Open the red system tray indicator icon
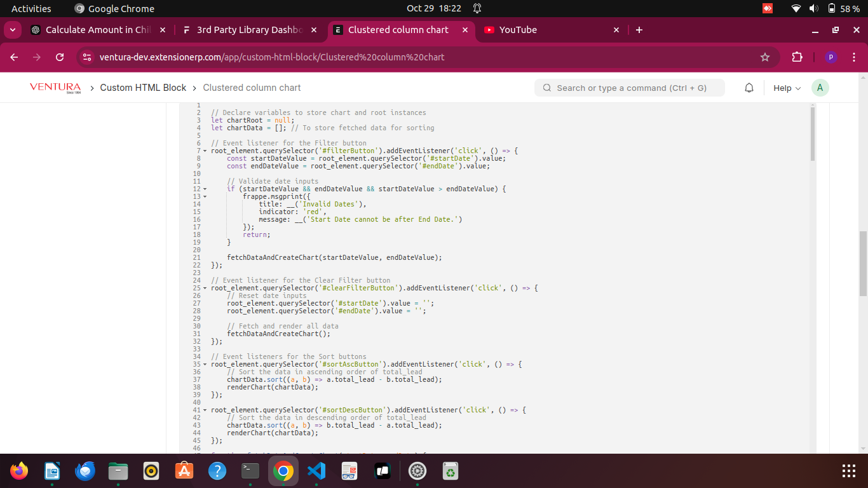Viewport: 868px width, 488px height. click(768, 8)
